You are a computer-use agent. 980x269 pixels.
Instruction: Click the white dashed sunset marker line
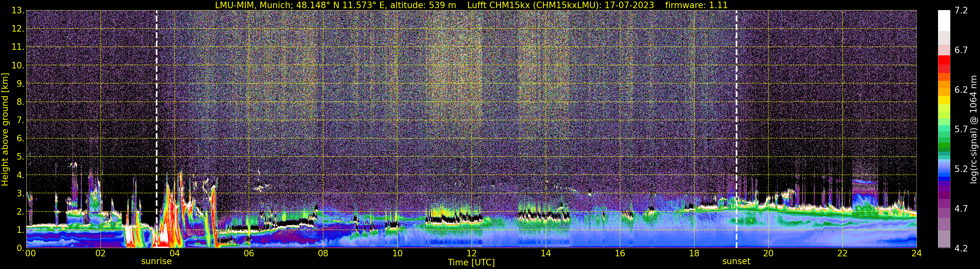(x=736, y=129)
